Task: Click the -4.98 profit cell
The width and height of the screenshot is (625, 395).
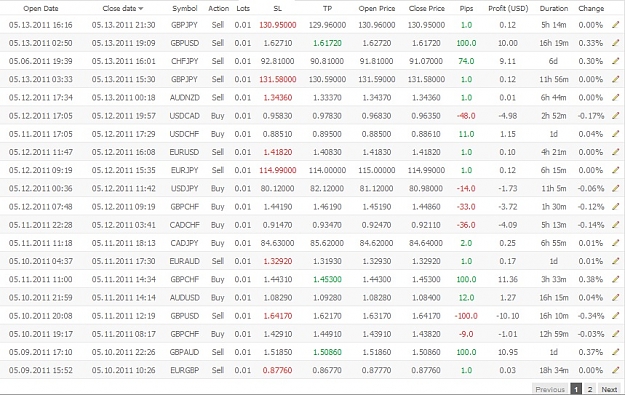Action: coord(508,116)
